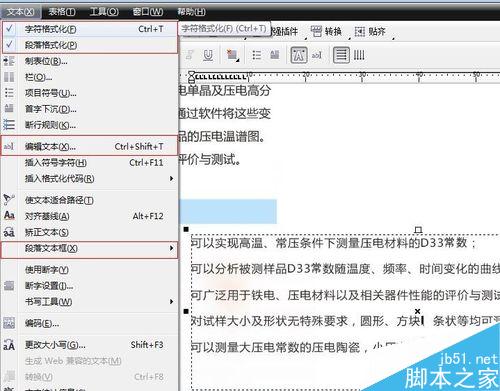Open the 文本(X) menu in menu bar
The height and width of the screenshot is (391, 500).
click(21, 12)
